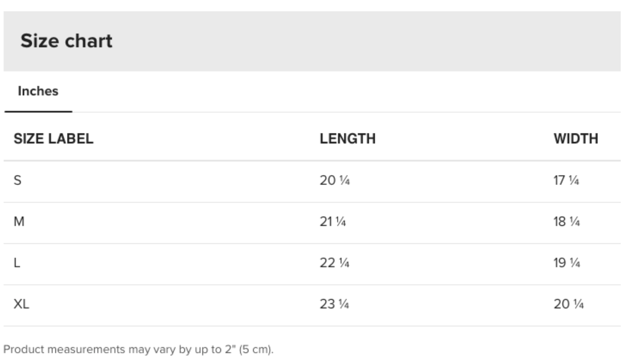The width and height of the screenshot is (624, 364).
Task: Click the gray Size chart header bar
Action: (312, 41)
